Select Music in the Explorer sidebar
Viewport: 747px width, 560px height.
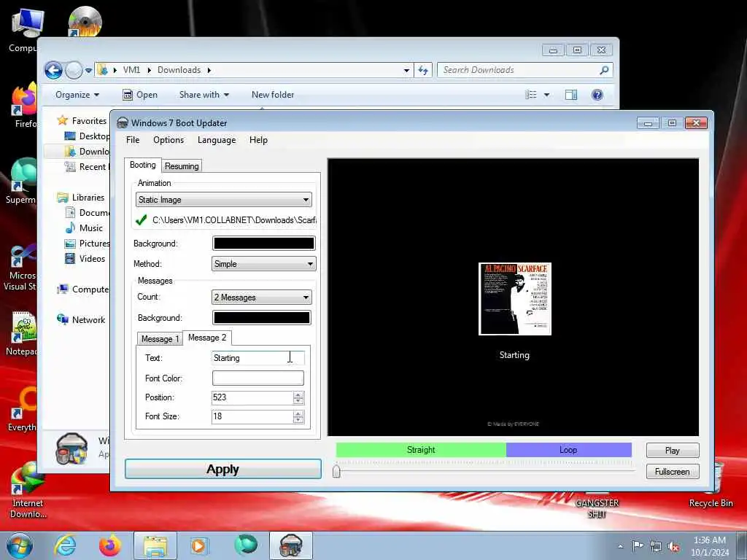(90, 228)
